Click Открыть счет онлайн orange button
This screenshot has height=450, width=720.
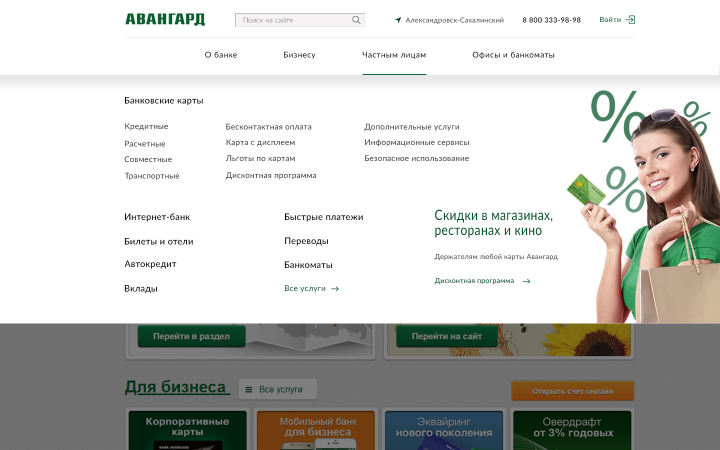573,391
